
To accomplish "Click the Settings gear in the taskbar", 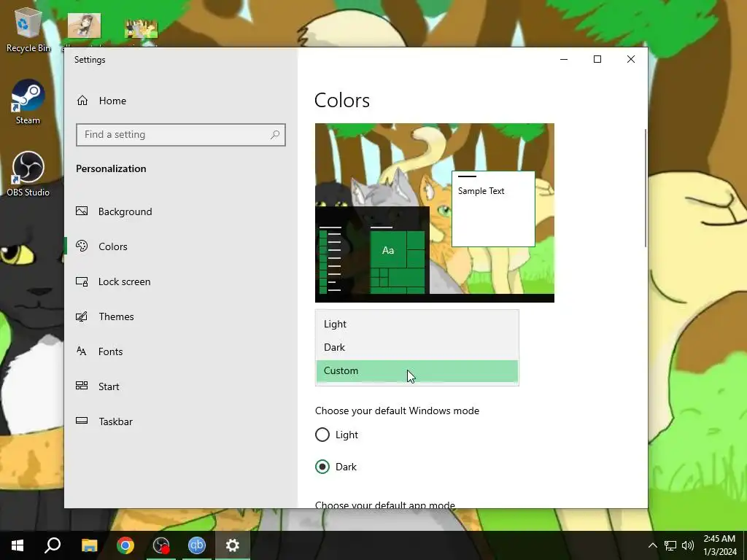I will (x=233, y=545).
